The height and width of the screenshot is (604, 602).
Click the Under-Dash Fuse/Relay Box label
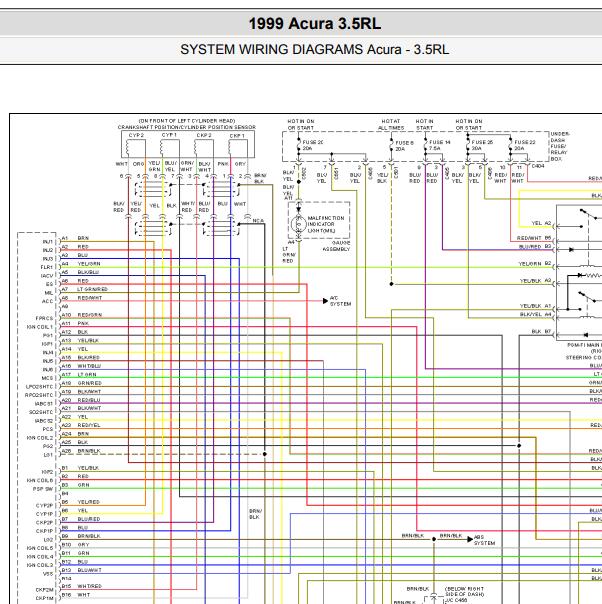(x=560, y=146)
